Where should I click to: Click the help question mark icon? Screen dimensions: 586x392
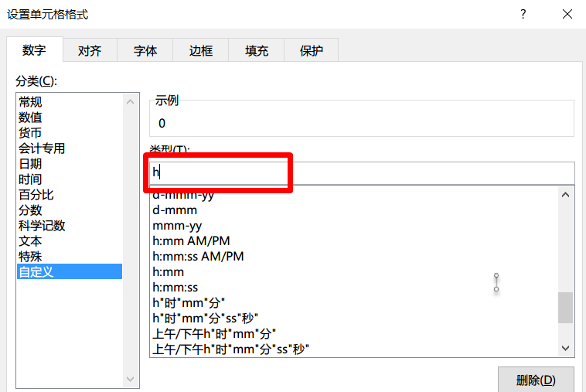pos(523,14)
